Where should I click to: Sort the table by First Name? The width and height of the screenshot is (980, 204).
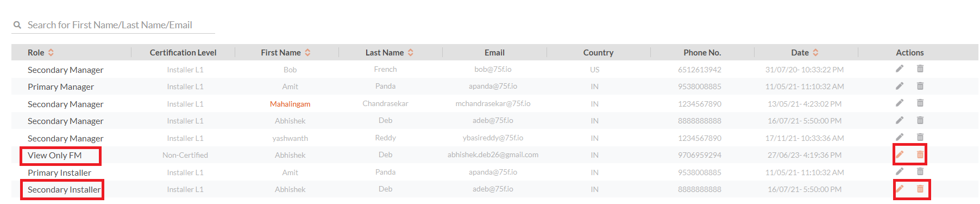[x=307, y=53]
